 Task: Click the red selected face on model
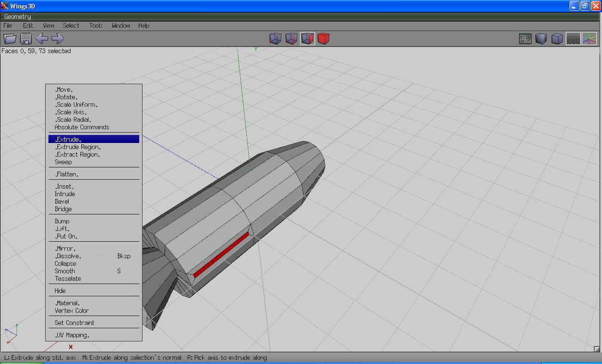click(x=221, y=254)
